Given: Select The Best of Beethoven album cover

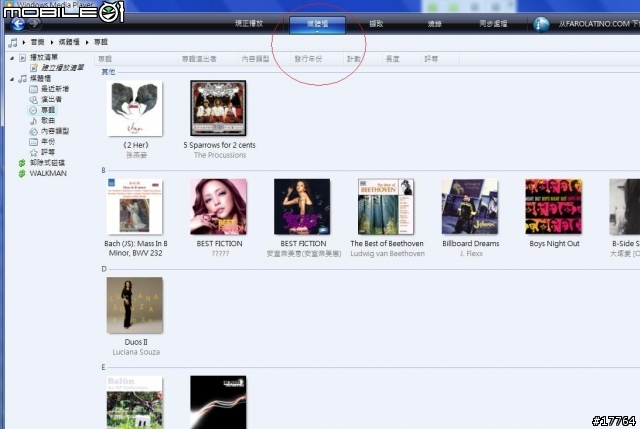Looking at the screenshot, I should (386, 207).
